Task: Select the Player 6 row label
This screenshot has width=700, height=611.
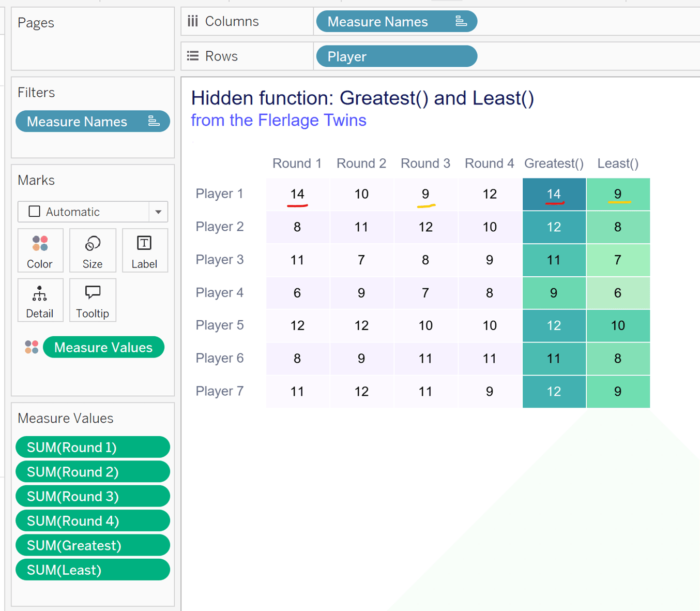Action: point(219,358)
